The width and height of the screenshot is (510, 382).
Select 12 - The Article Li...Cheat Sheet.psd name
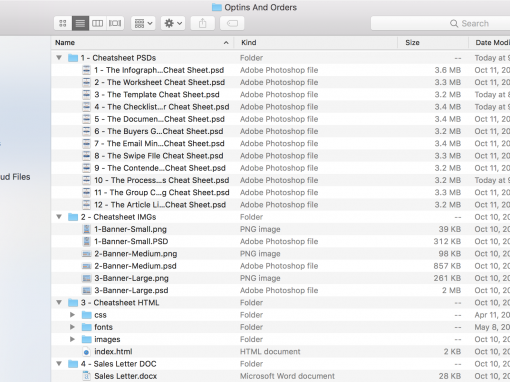click(x=160, y=205)
